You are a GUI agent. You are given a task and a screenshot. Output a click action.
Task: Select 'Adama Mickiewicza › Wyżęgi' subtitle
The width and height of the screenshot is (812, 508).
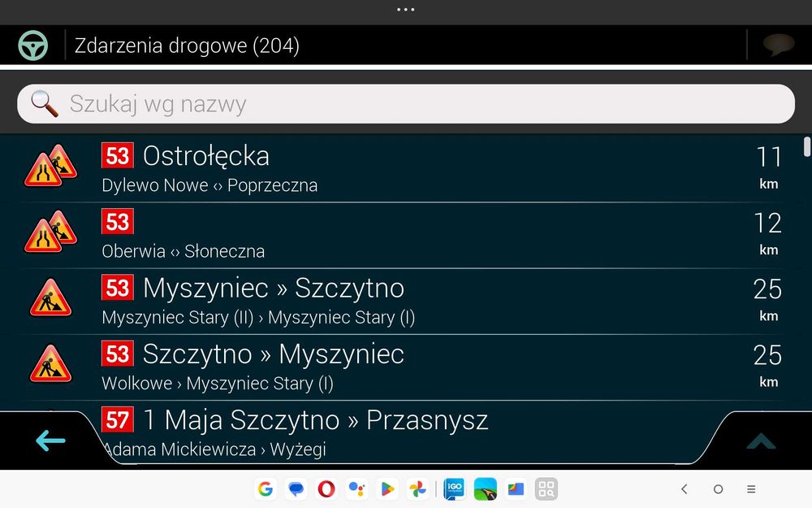coord(214,449)
